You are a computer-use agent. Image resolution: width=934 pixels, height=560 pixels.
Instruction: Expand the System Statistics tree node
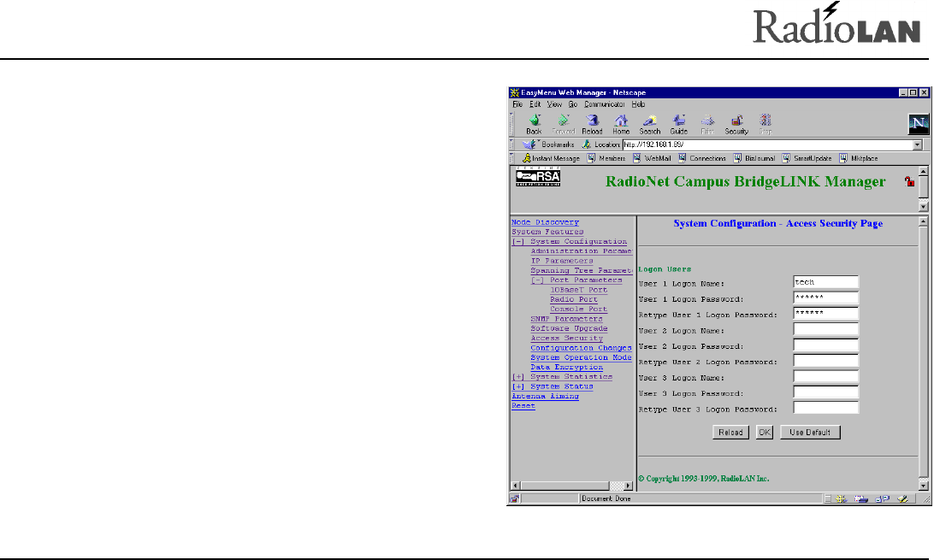coord(517,377)
